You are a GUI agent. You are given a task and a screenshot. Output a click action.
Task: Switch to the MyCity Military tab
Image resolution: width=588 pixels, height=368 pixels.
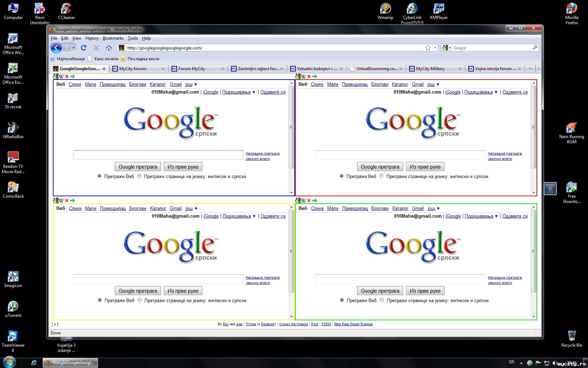pyautogui.click(x=436, y=69)
